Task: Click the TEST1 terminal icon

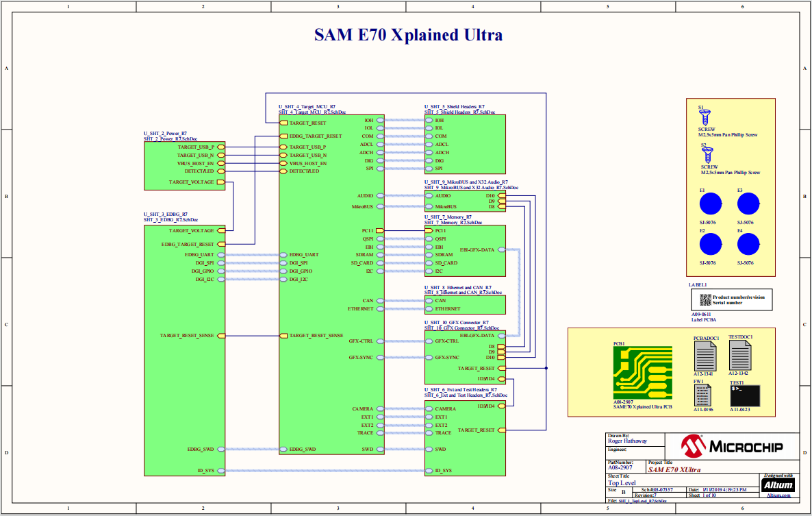Action: click(744, 396)
